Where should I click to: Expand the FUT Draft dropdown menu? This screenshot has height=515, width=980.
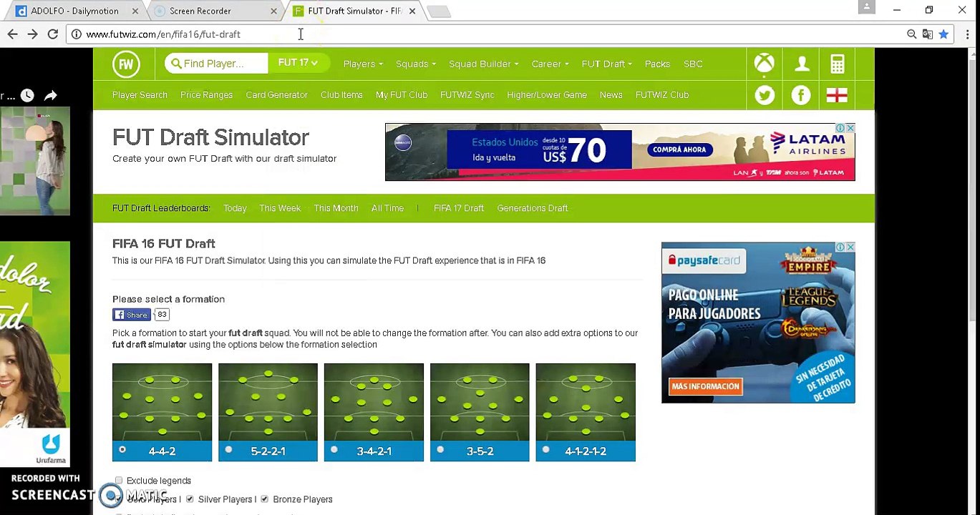pos(607,64)
